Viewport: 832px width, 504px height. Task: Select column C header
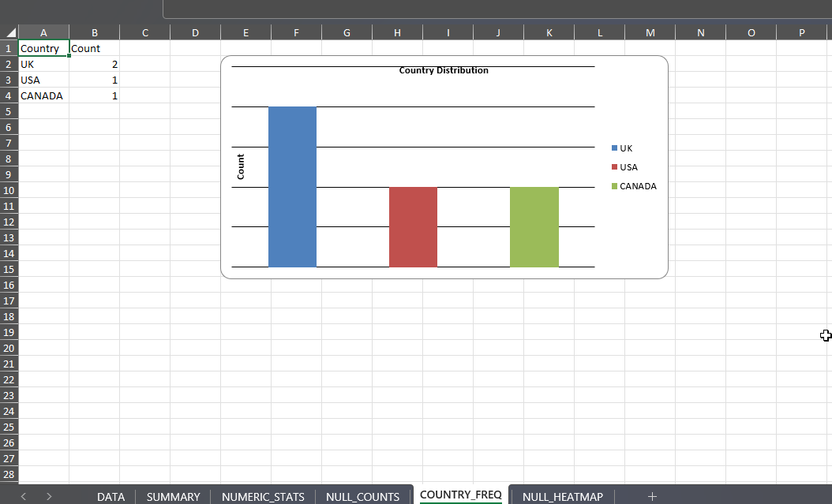144,32
